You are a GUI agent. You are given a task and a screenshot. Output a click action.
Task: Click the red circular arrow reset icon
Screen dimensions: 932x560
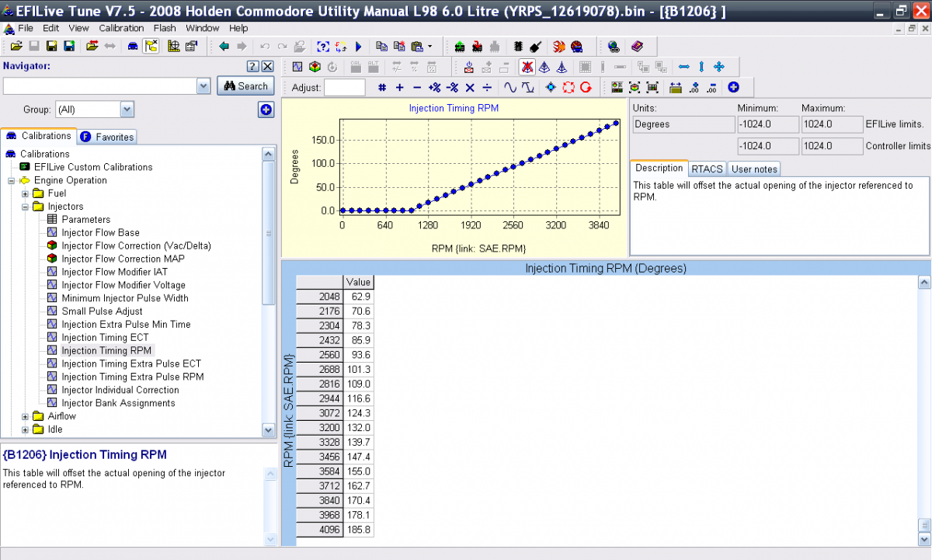tap(586, 88)
